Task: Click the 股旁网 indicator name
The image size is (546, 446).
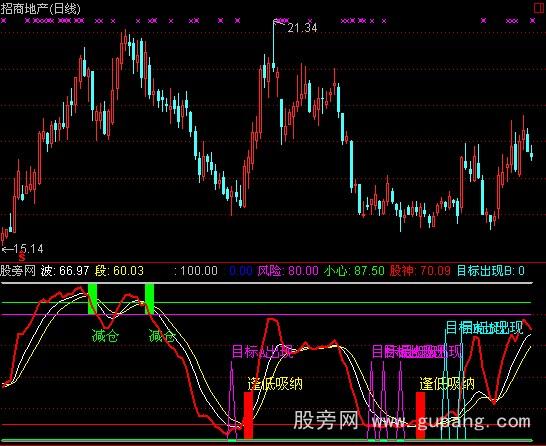Action: click(x=18, y=270)
